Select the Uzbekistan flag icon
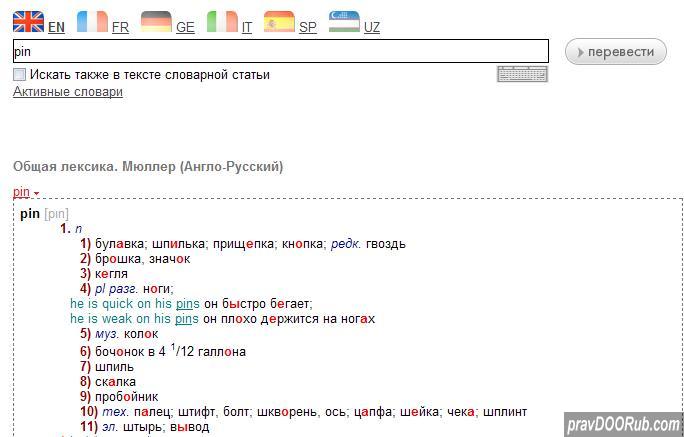Screen dimensions: 684x437 click(x=344, y=21)
